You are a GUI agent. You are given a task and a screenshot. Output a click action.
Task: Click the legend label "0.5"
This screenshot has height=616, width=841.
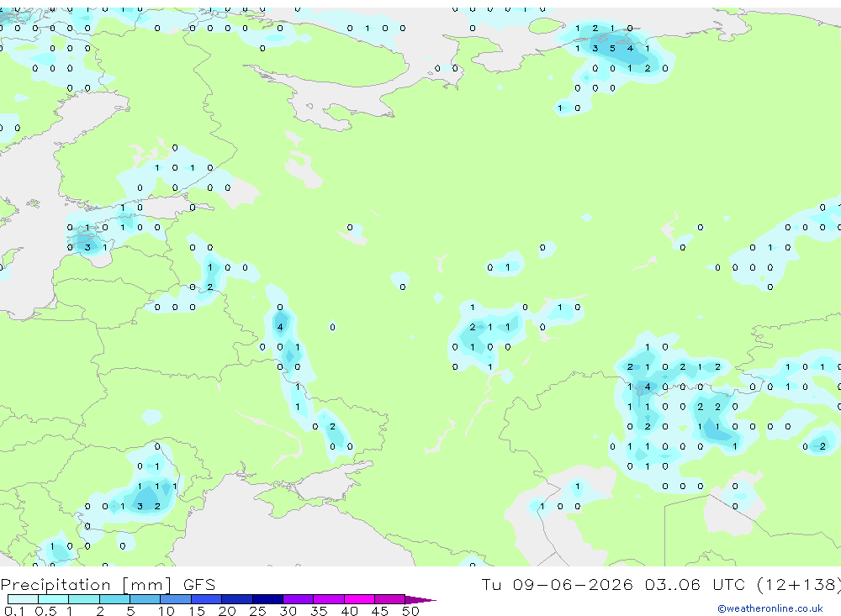pos(45,611)
